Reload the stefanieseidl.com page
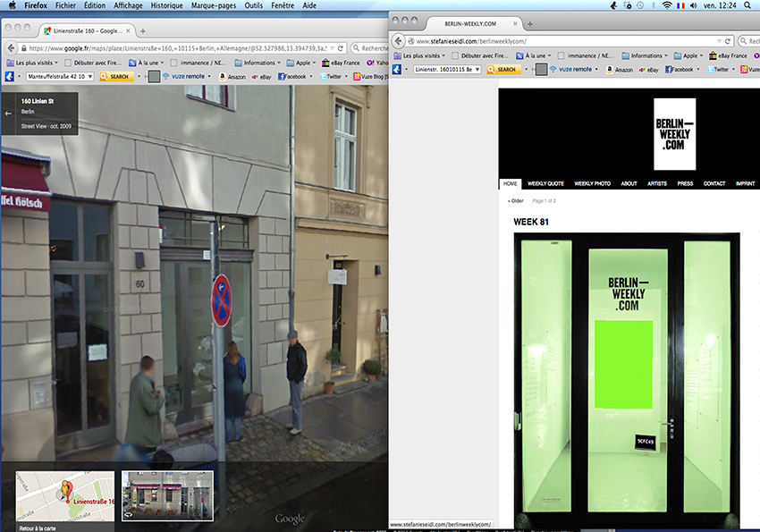The image size is (760, 532). 728,41
